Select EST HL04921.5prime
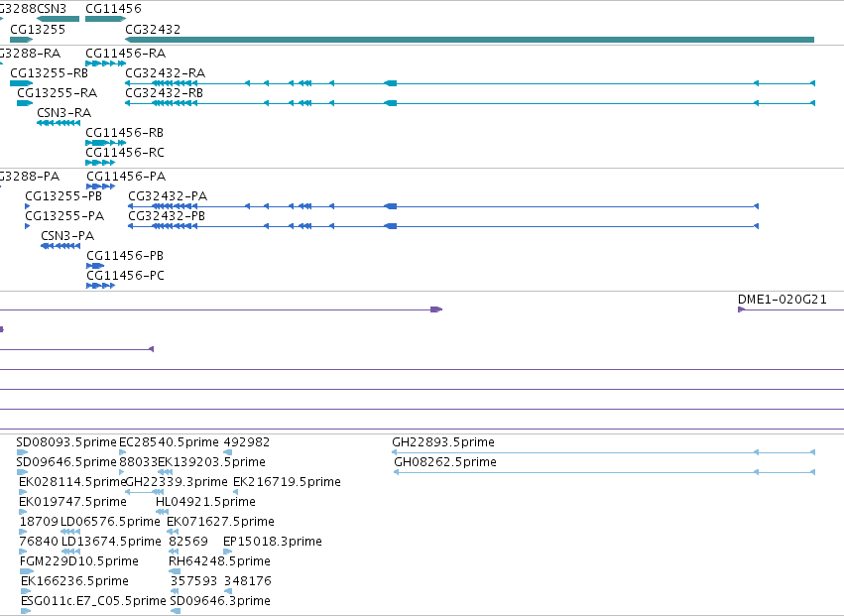 pyautogui.click(x=162, y=512)
